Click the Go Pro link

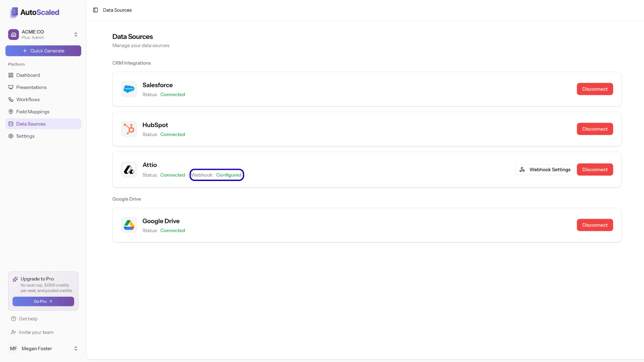[43, 301]
